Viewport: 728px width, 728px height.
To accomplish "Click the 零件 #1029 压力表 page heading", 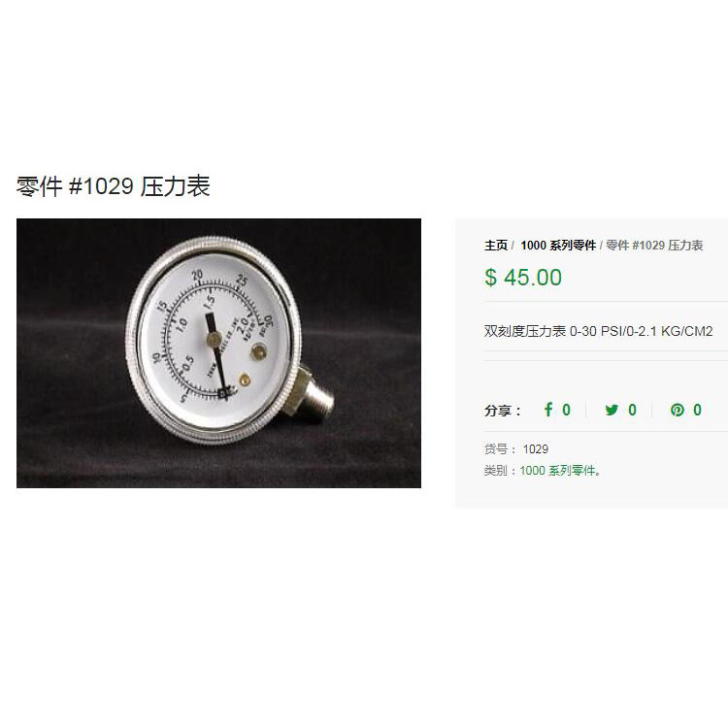I will (x=114, y=186).
